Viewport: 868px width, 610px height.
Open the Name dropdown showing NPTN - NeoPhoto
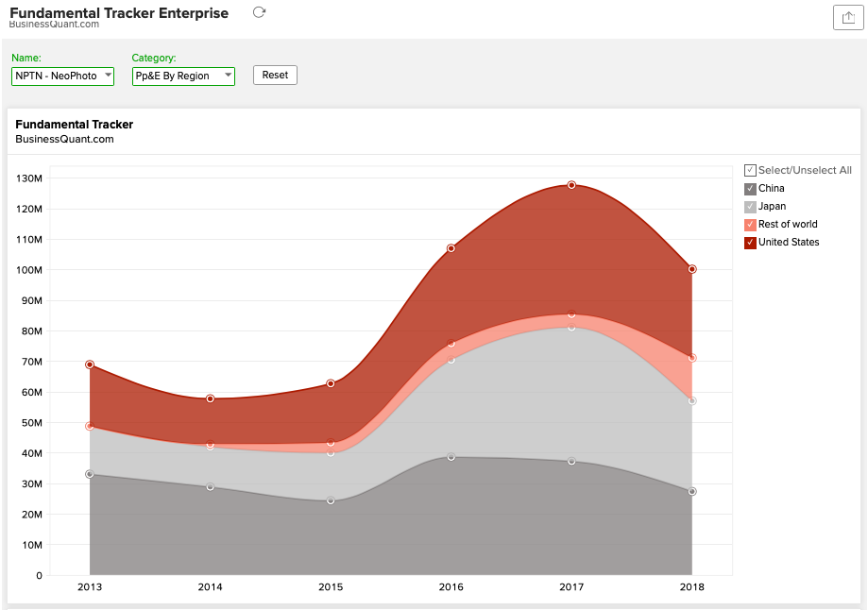pyautogui.click(x=62, y=76)
